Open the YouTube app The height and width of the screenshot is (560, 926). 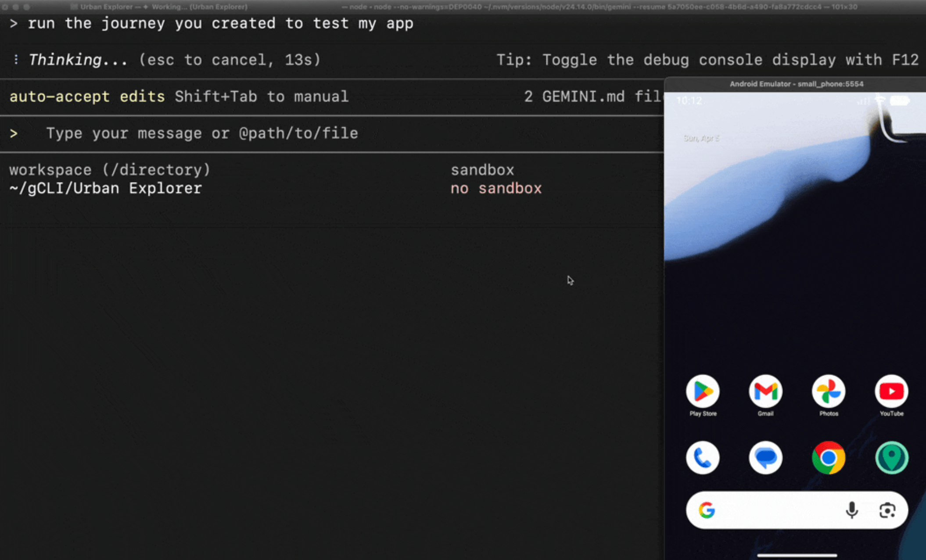(891, 392)
